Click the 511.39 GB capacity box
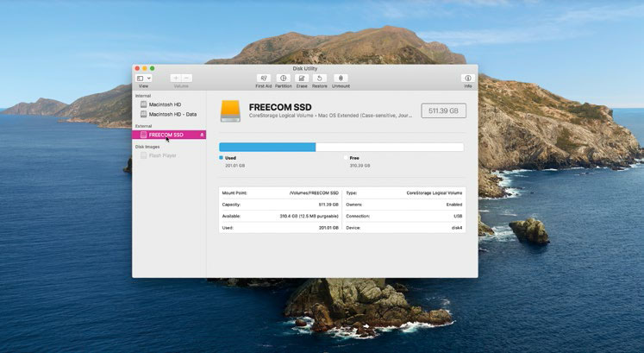 [444, 110]
